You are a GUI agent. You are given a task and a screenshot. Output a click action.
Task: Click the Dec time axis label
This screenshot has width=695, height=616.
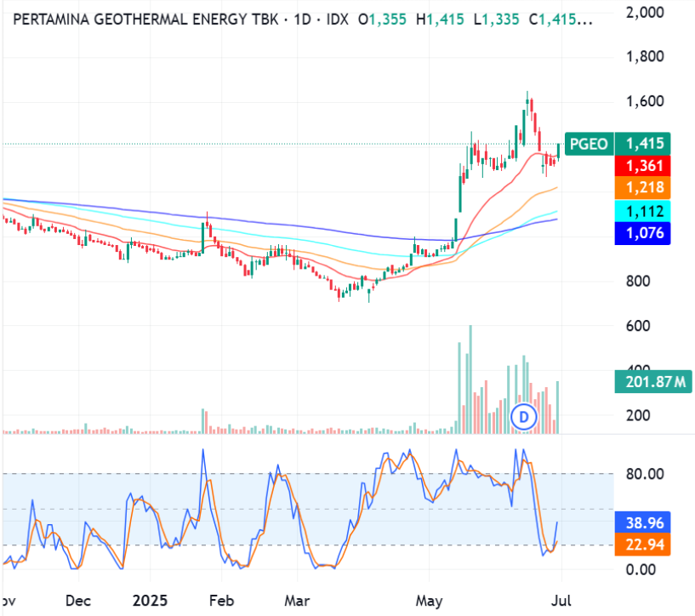point(78,601)
